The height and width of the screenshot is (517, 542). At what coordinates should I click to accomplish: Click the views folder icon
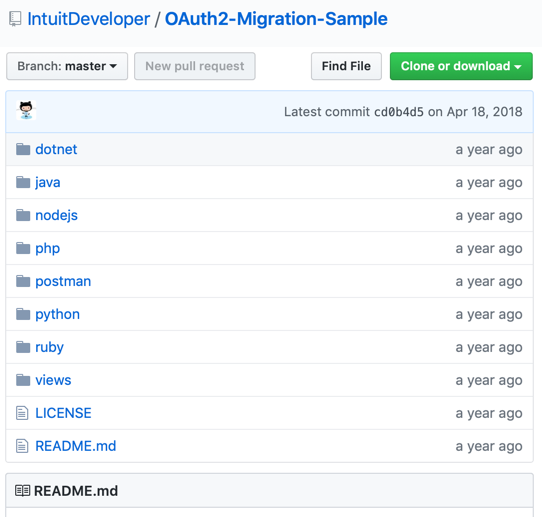23,380
